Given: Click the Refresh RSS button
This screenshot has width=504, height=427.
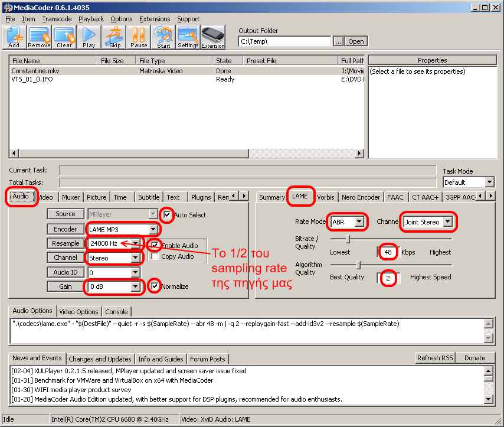Looking at the screenshot, I should click(435, 358).
